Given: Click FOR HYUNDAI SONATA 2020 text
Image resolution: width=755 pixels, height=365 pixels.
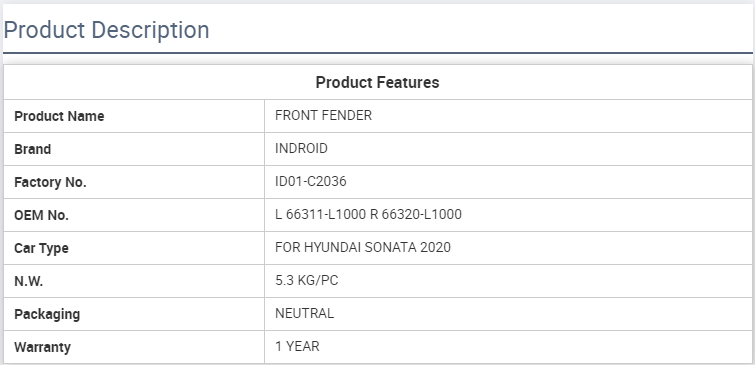Looking at the screenshot, I should [x=363, y=248].
